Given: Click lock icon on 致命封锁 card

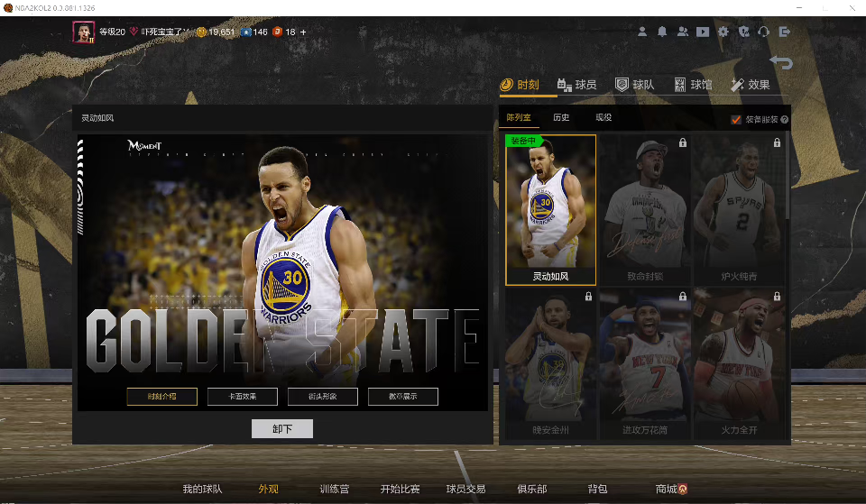Looking at the screenshot, I should [x=683, y=142].
